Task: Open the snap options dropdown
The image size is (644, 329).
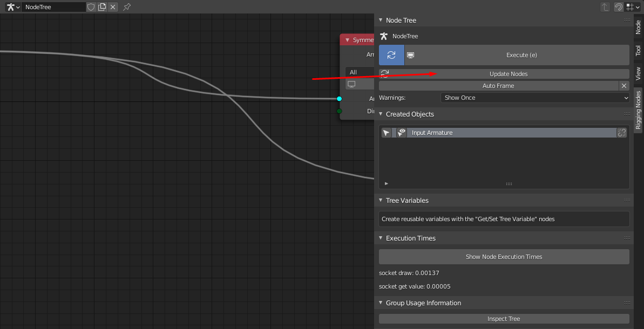Action: tap(633, 7)
